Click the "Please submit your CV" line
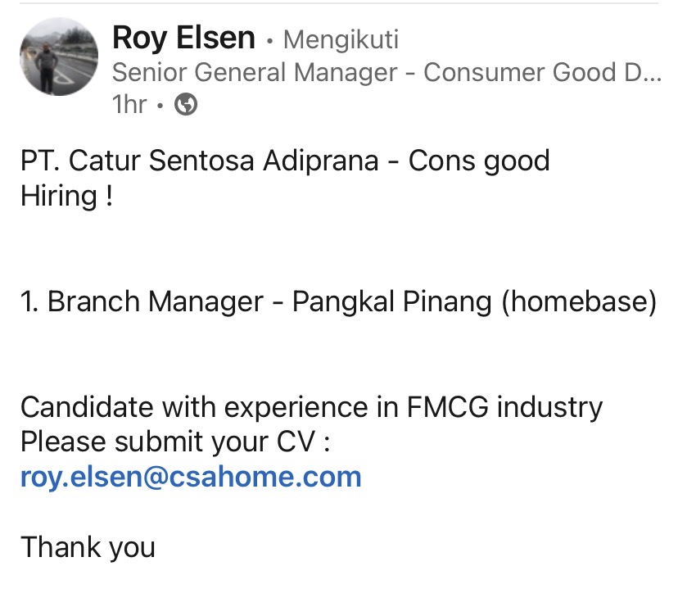 [x=174, y=442]
